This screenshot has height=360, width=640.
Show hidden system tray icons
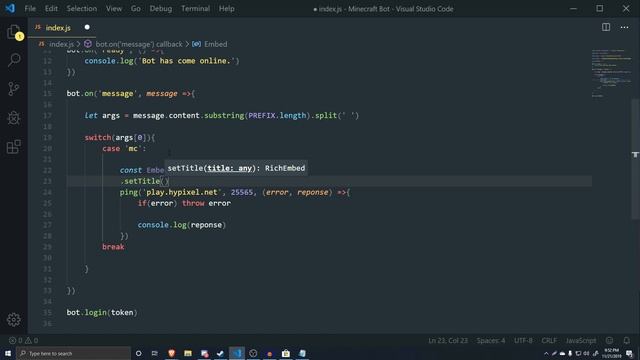[546, 353]
